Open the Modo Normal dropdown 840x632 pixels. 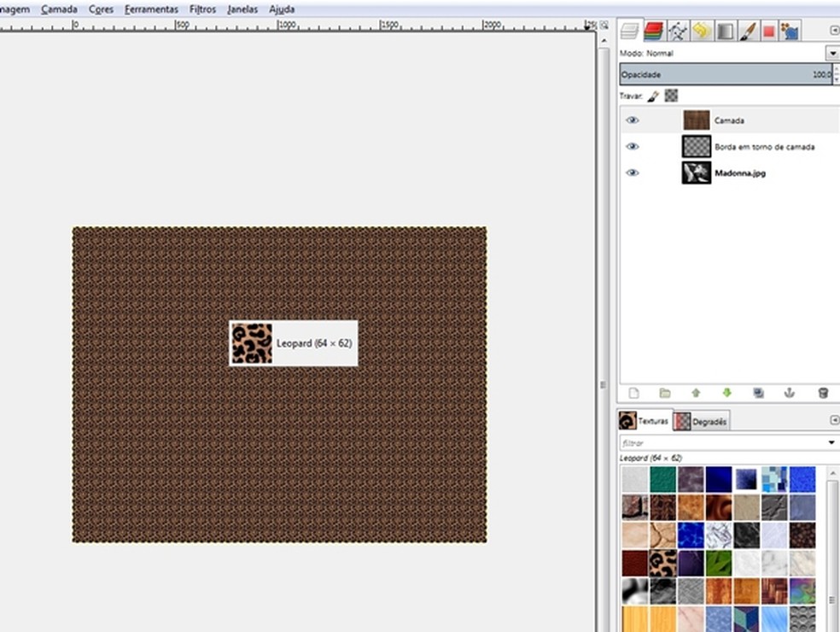(832, 53)
